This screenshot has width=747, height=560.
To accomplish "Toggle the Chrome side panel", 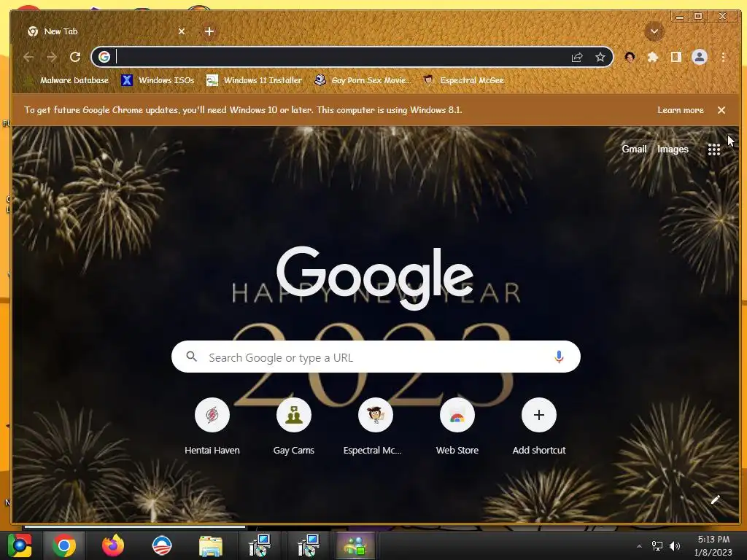I will point(676,57).
